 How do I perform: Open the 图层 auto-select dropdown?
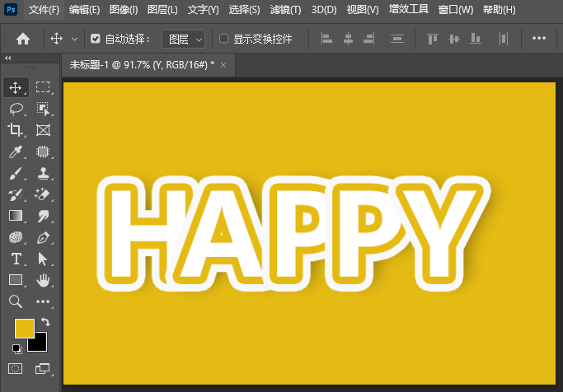coord(184,39)
